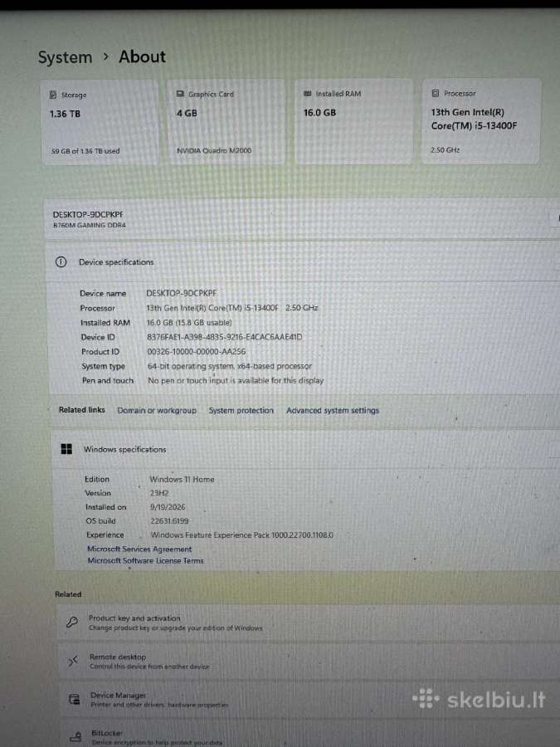The width and height of the screenshot is (560, 747).
Task: Click the Processor icon in card header
Action: 436,93
